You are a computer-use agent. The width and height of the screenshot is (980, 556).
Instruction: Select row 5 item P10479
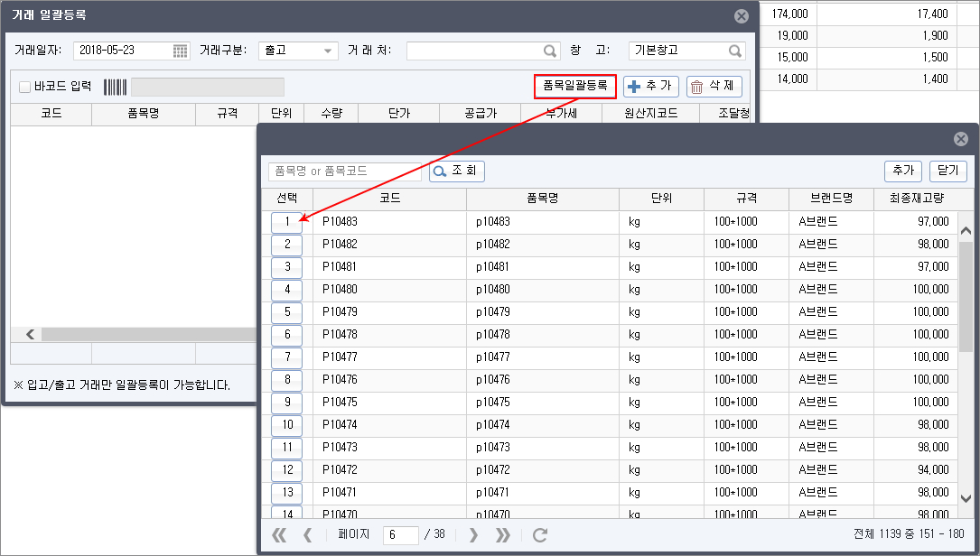(287, 311)
